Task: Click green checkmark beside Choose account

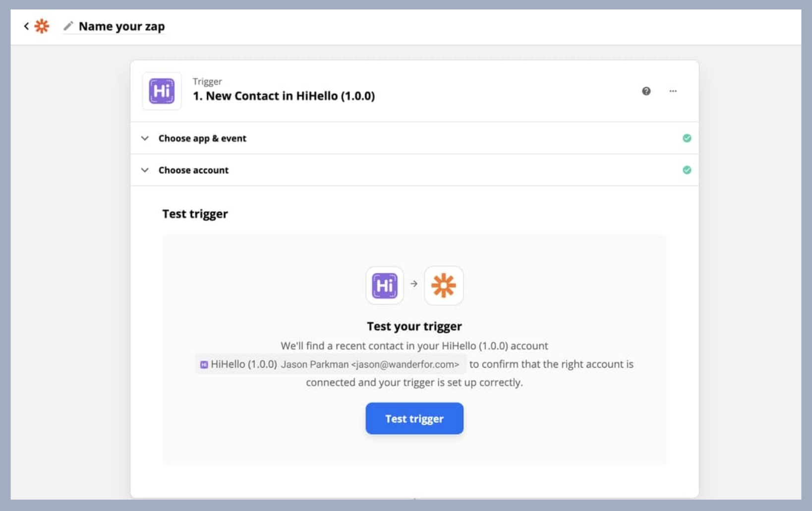Action: [687, 170]
